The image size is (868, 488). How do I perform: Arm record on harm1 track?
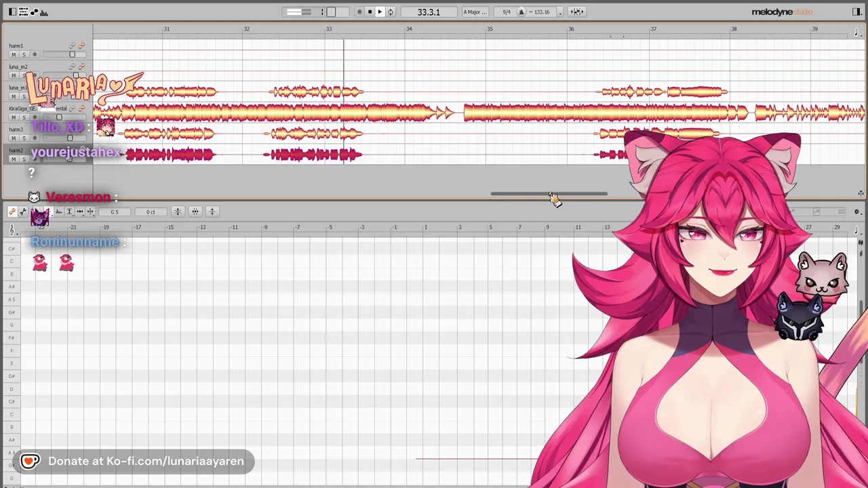[35, 54]
